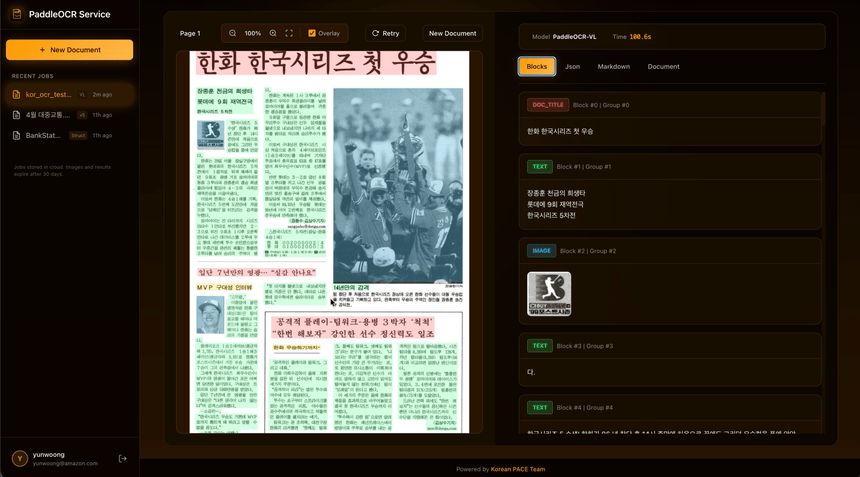Click the TEXT tag on Block #1

point(540,167)
